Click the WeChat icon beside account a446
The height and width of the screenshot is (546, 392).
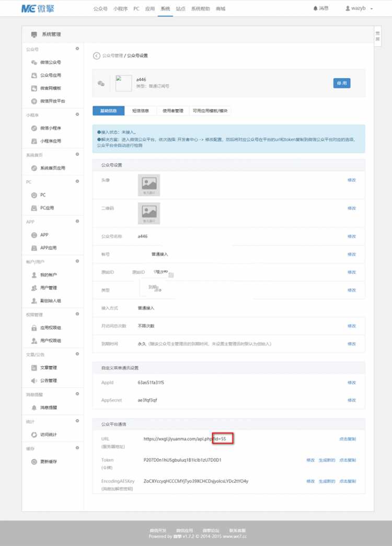pos(101,83)
